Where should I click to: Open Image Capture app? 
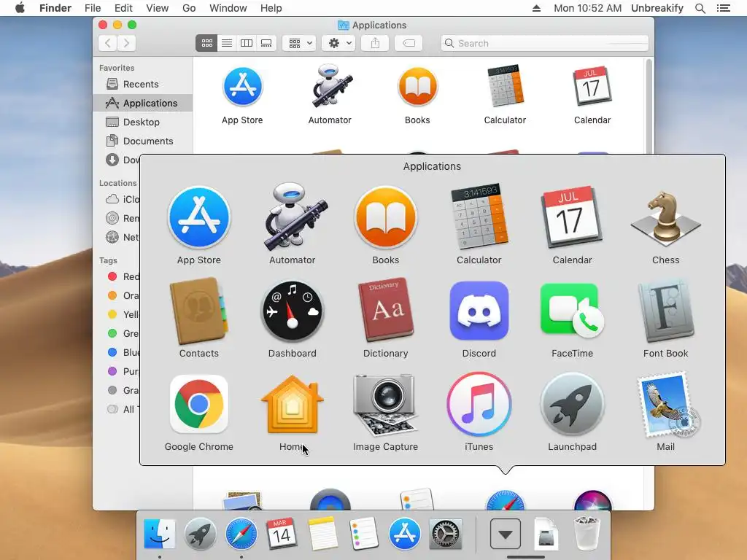coord(385,404)
